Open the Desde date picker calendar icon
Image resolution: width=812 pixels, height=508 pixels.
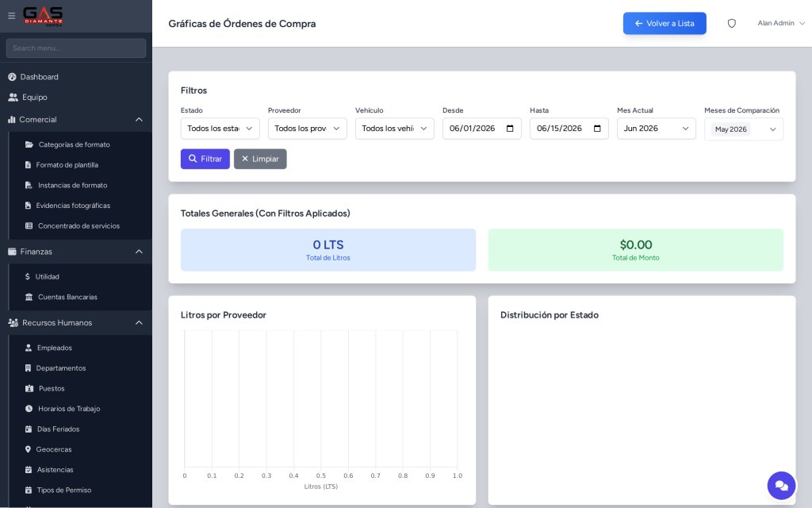[510, 129]
